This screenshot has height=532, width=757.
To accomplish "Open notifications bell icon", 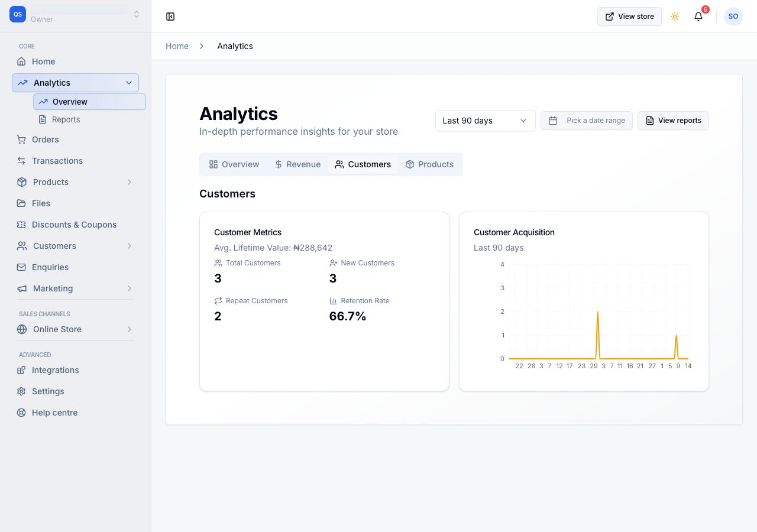I will click(698, 17).
